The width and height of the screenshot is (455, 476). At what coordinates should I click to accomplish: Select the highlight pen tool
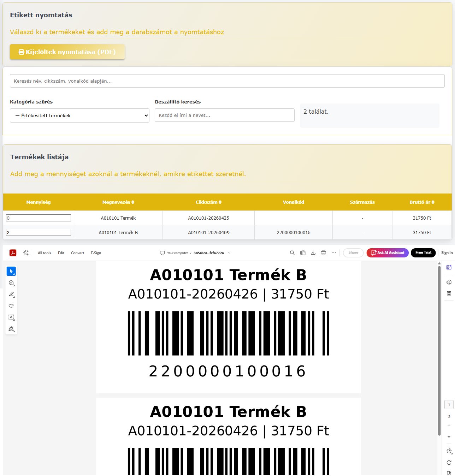(11, 294)
